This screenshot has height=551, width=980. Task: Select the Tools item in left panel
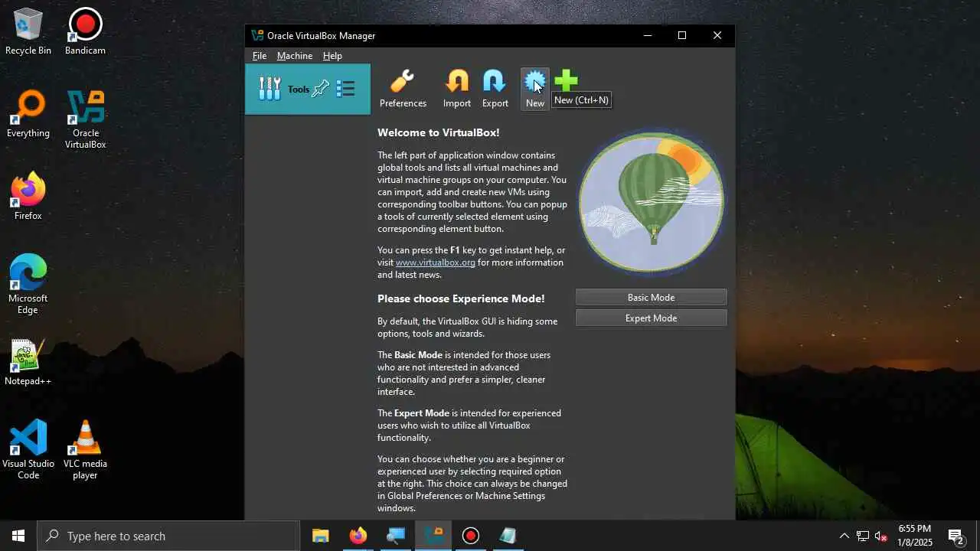(x=308, y=89)
